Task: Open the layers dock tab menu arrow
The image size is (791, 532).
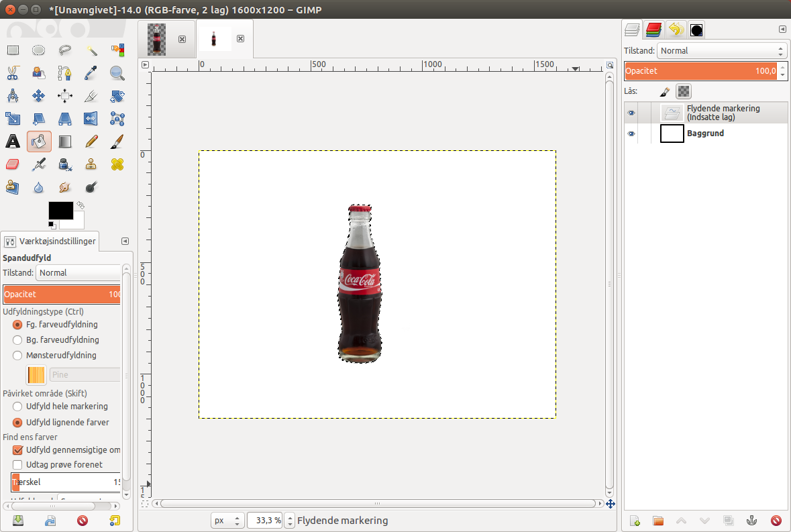Action: [x=782, y=30]
